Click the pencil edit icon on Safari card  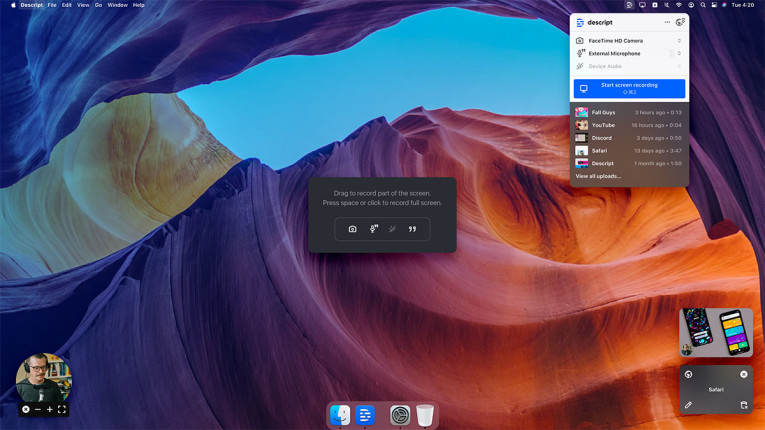coord(688,405)
